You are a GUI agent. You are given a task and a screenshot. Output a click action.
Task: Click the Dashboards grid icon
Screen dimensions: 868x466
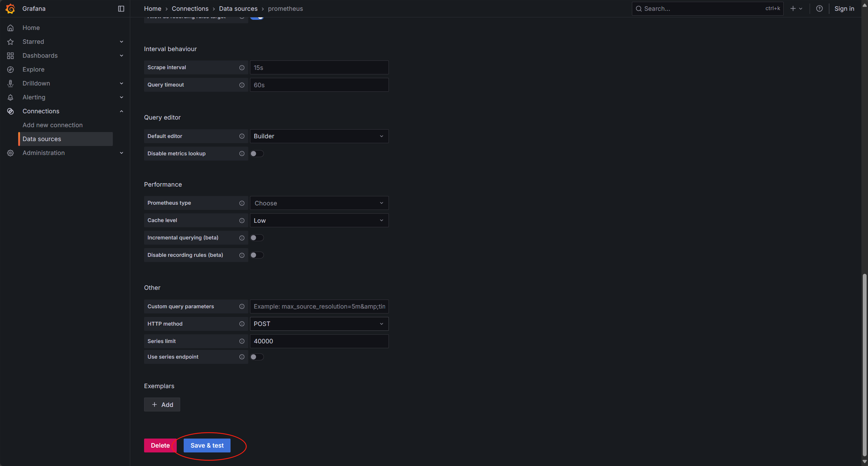10,56
